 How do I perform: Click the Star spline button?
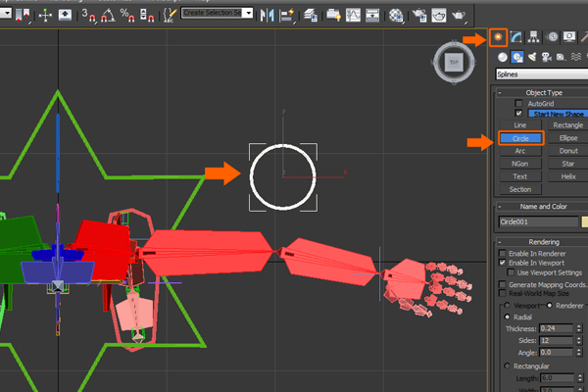pos(567,164)
